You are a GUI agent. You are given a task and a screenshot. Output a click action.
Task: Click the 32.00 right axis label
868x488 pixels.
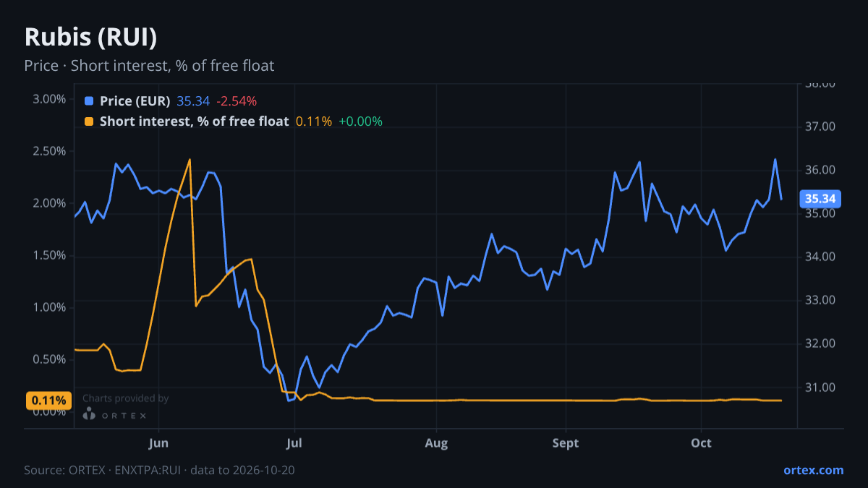pos(820,344)
